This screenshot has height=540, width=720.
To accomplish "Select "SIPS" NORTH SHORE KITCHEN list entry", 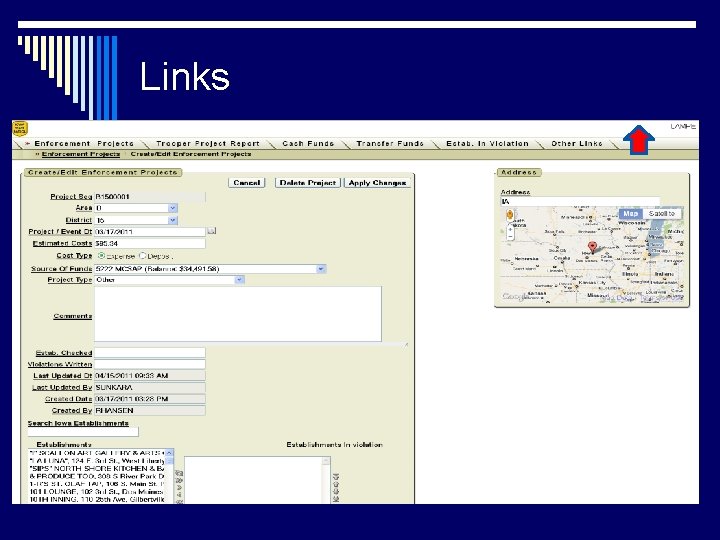I will point(96,468).
